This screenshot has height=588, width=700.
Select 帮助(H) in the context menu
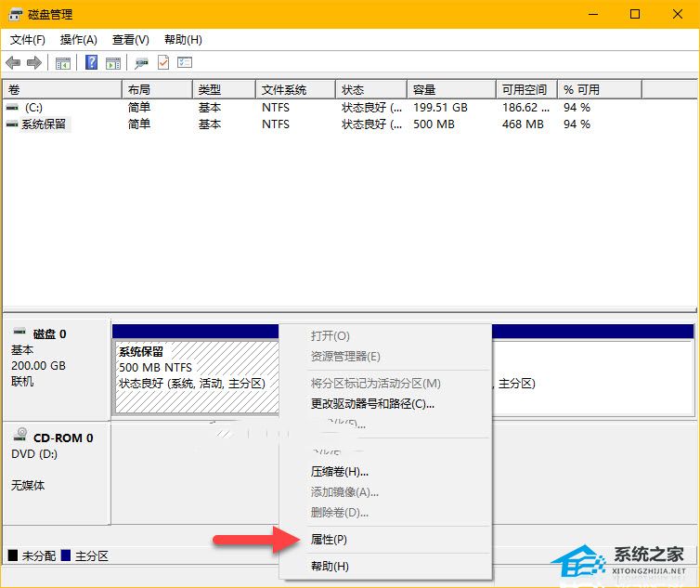coord(330,567)
